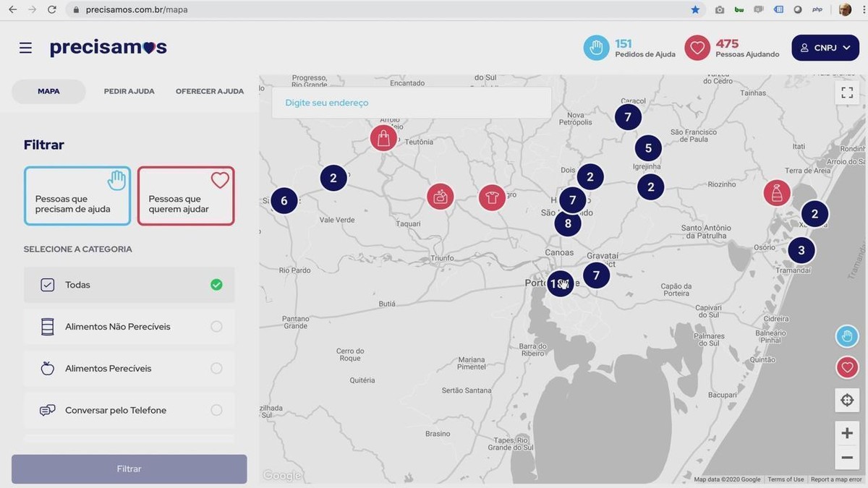Click the apple category icon
868x488 pixels.
tap(48, 369)
